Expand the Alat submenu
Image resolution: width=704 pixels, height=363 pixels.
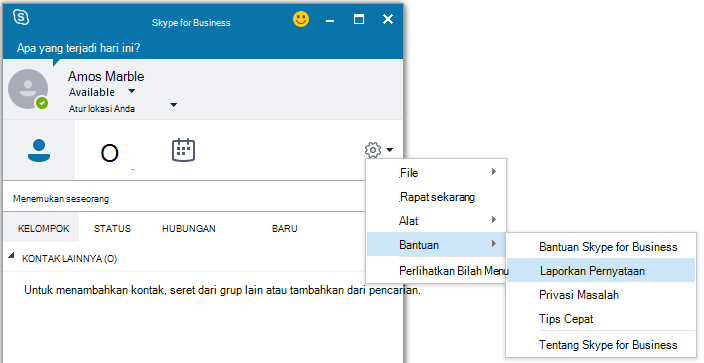point(437,221)
